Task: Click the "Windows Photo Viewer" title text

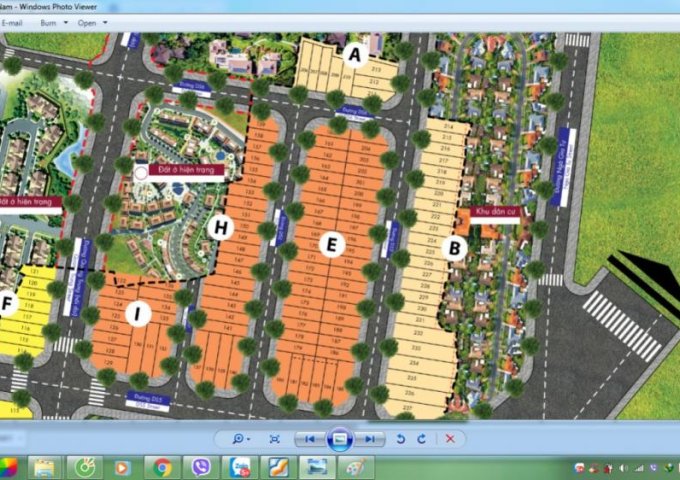Action: pyautogui.click(x=58, y=7)
